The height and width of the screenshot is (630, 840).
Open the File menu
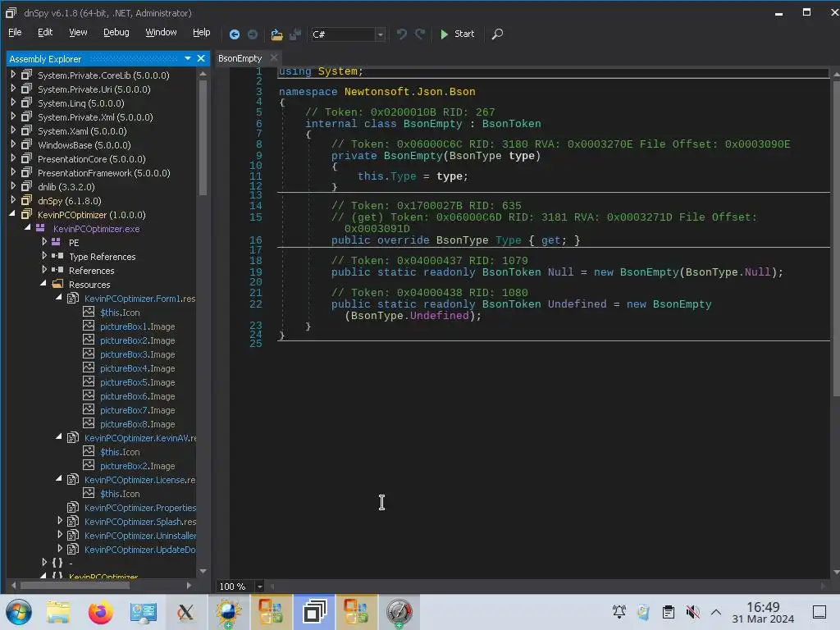pyautogui.click(x=15, y=32)
